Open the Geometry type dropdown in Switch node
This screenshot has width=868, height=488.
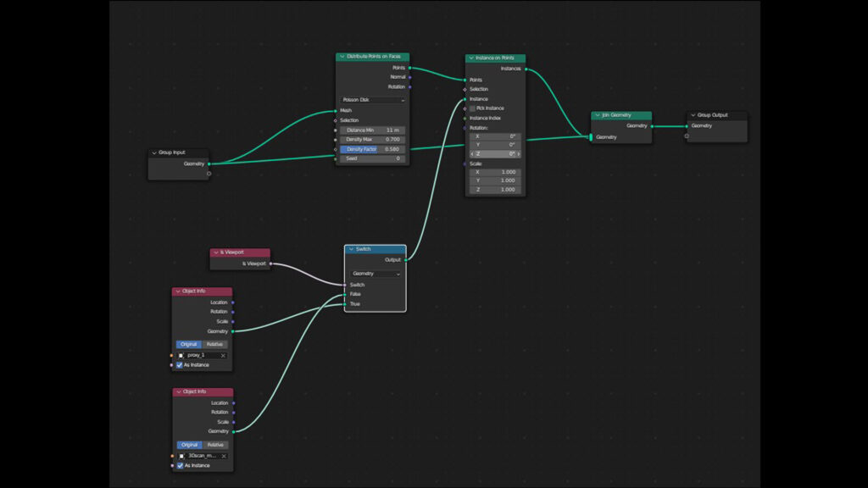375,274
